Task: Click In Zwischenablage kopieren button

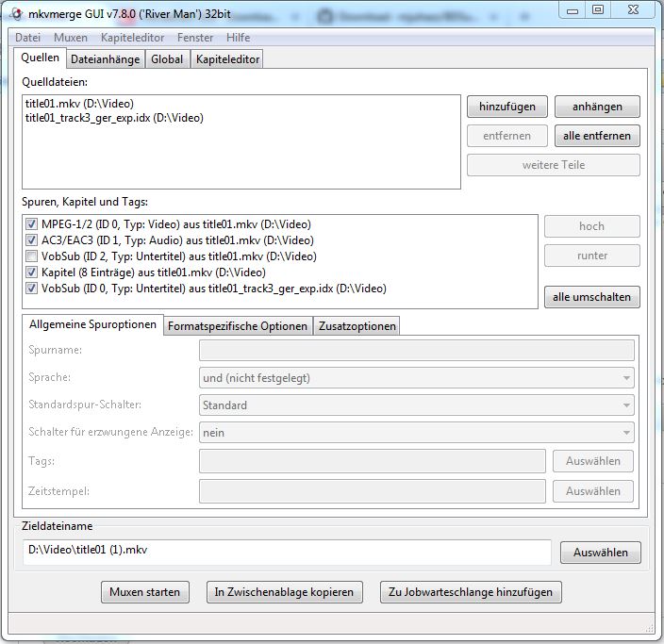Action: point(284,592)
